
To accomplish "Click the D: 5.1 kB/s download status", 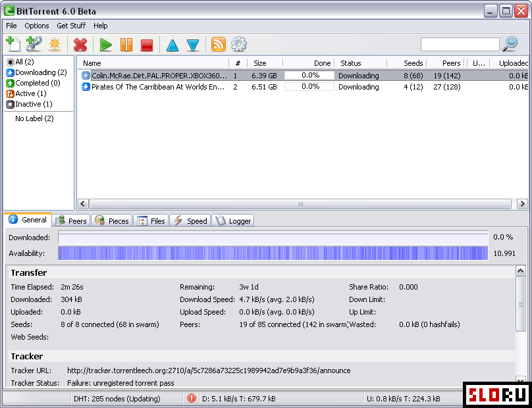I will 239,399.
